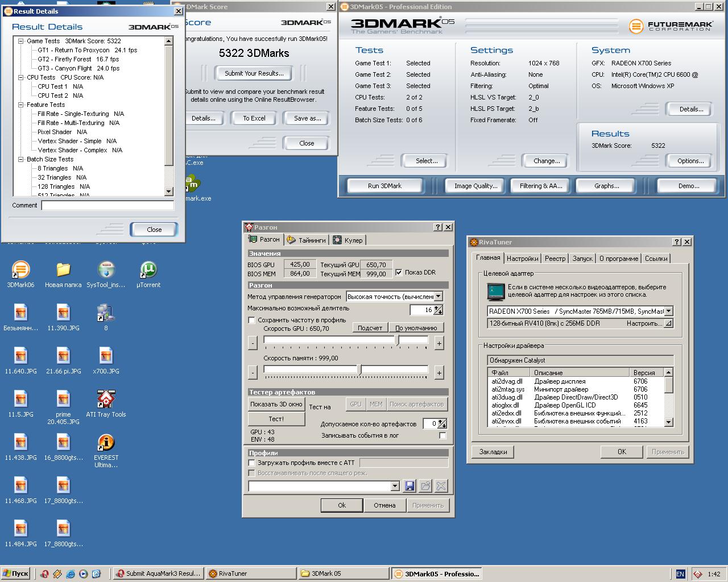Click the Filtering & AA button
The height and width of the screenshot is (582, 728).
coord(541,186)
